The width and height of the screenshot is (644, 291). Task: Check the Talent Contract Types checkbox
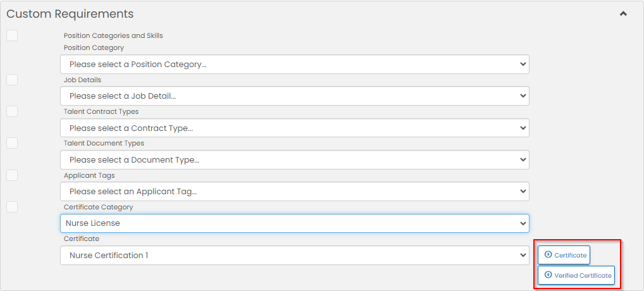pyautogui.click(x=12, y=111)
